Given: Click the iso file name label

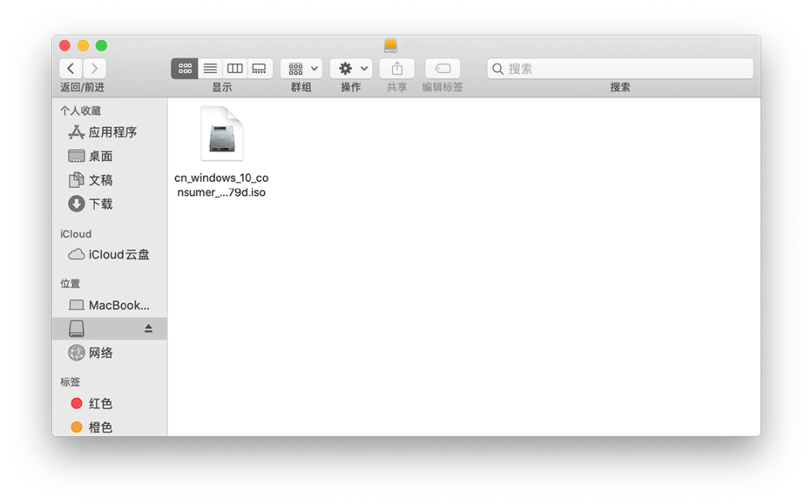Looking at the screenshot, I should coord(222,185).
